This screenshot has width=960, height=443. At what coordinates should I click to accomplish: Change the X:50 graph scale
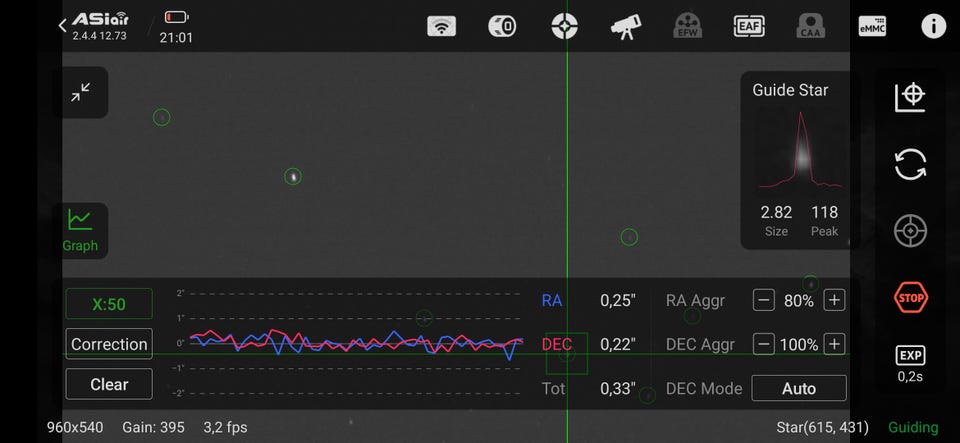pos(109,304)
